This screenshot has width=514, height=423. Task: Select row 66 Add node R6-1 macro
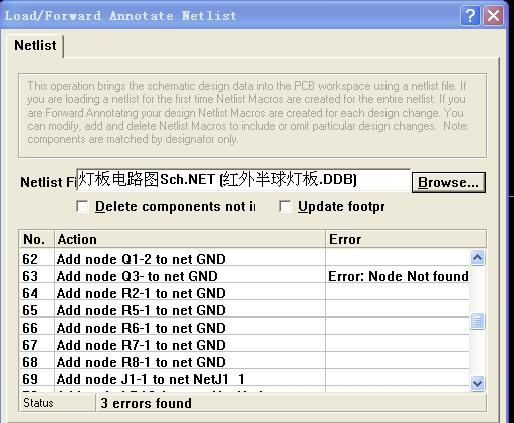(x=244, y=328)
